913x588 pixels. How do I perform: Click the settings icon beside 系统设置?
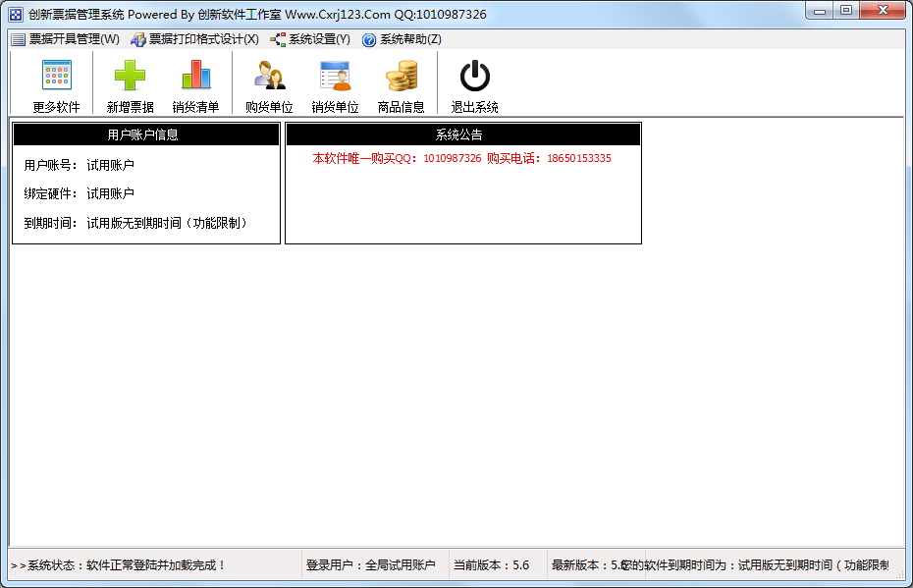coord(278,39)
